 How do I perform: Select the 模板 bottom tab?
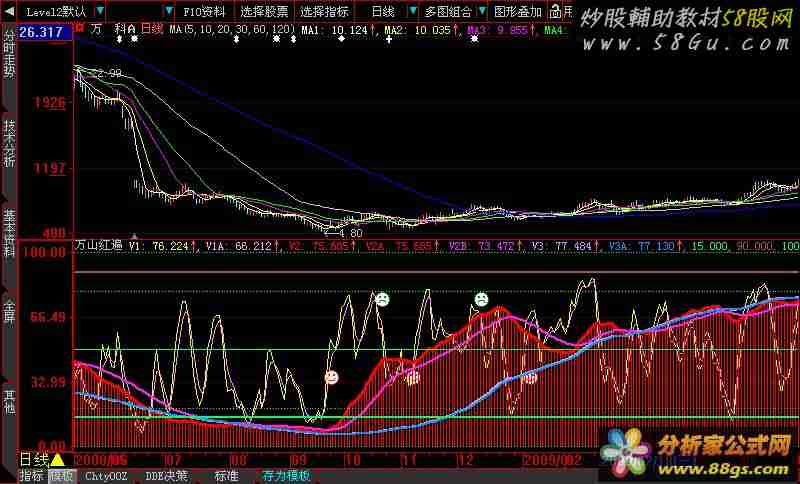[62, 476]
